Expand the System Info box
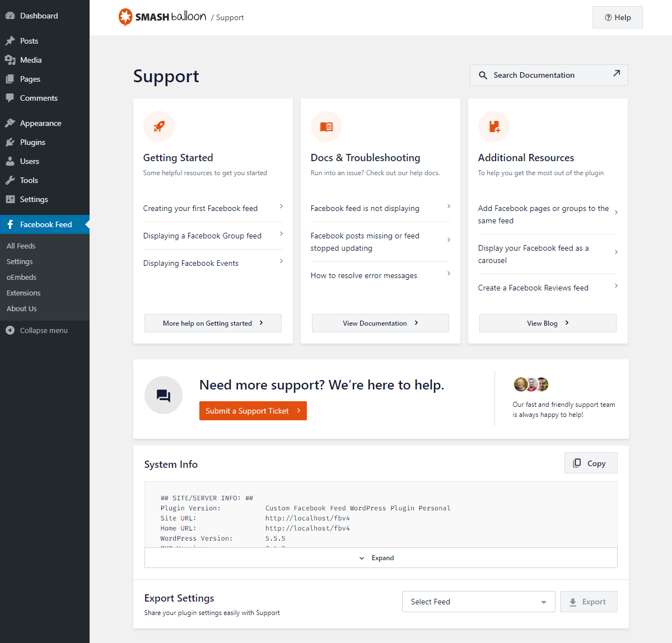 (381, 558)
